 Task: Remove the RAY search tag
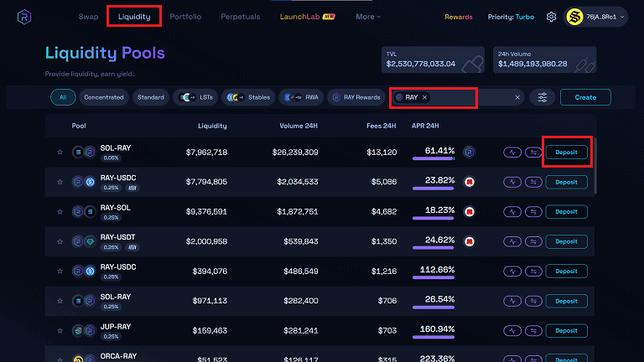tap(424, 97)
